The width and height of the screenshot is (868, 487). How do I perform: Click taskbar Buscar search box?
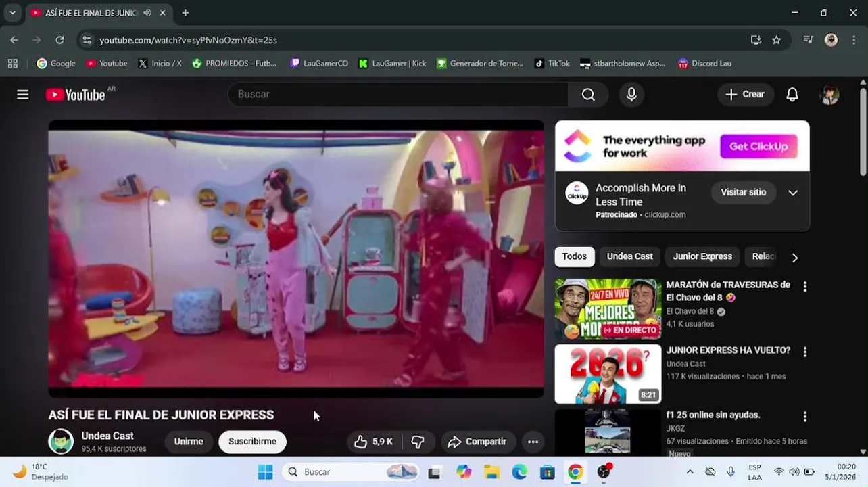pyautogui.click(x=351, y=472)
